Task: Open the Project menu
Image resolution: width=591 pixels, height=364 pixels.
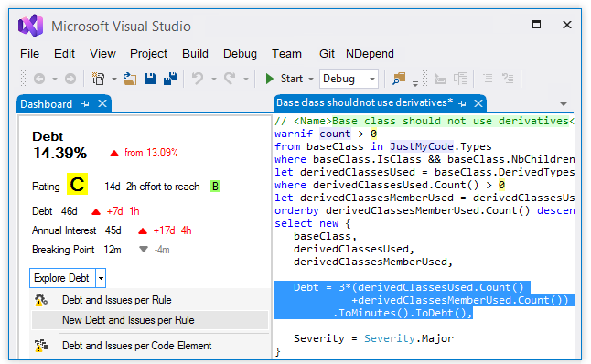Action: pyautogui.click(x=148, y=54)
